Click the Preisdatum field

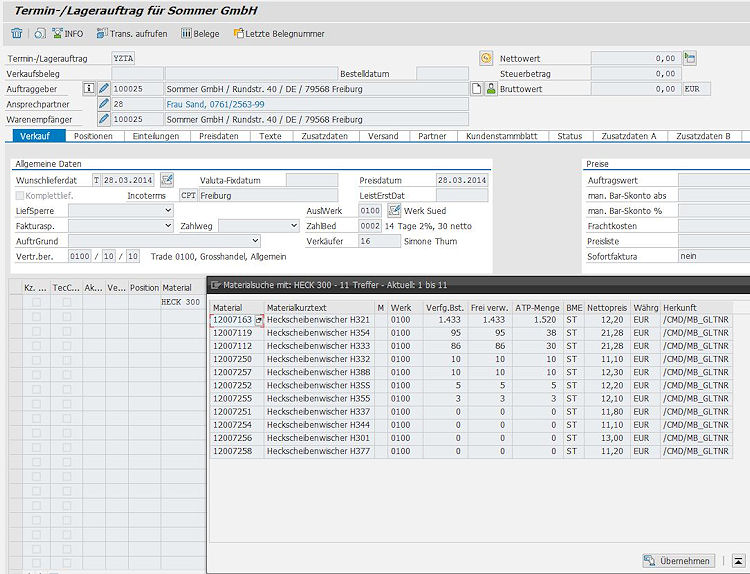(x=462, y=180)
